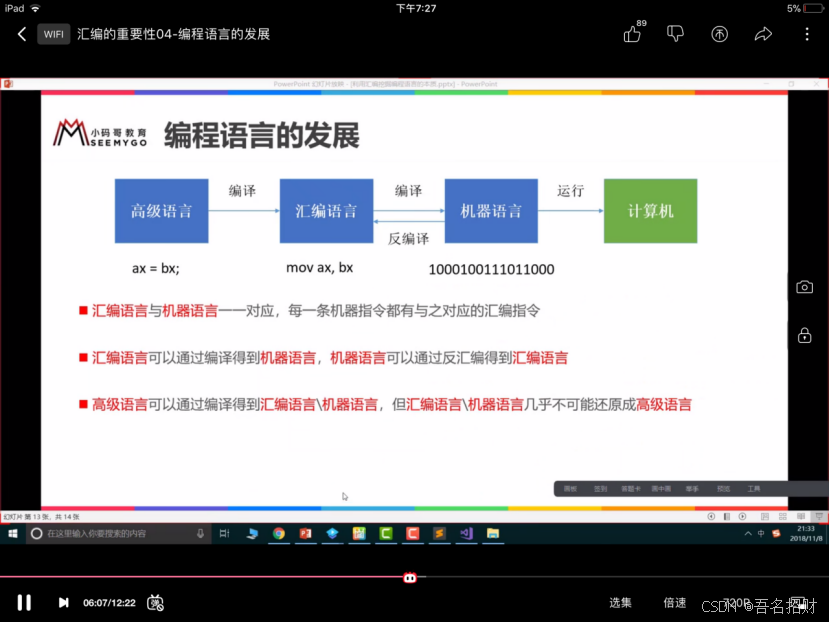Screen dimensions: 830x623
Task: Click the 机器语言 box on the slide
Action: click(x=491, y=211)
